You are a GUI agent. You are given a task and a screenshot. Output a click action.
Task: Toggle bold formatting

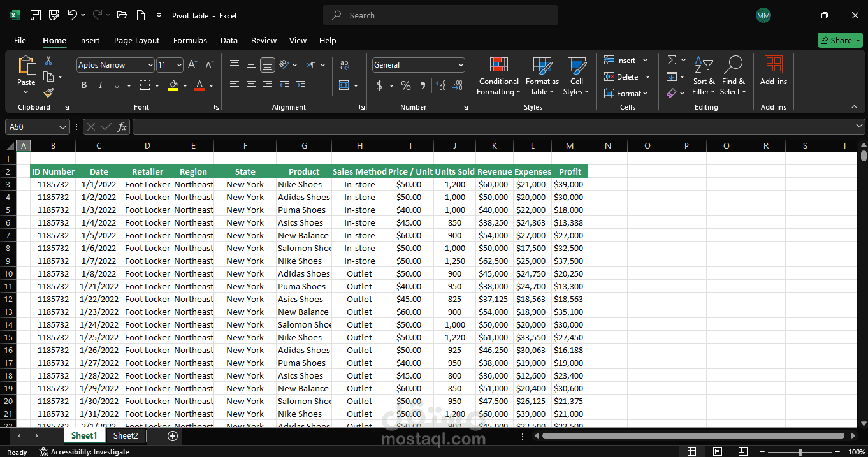click(x=84, y=85)
